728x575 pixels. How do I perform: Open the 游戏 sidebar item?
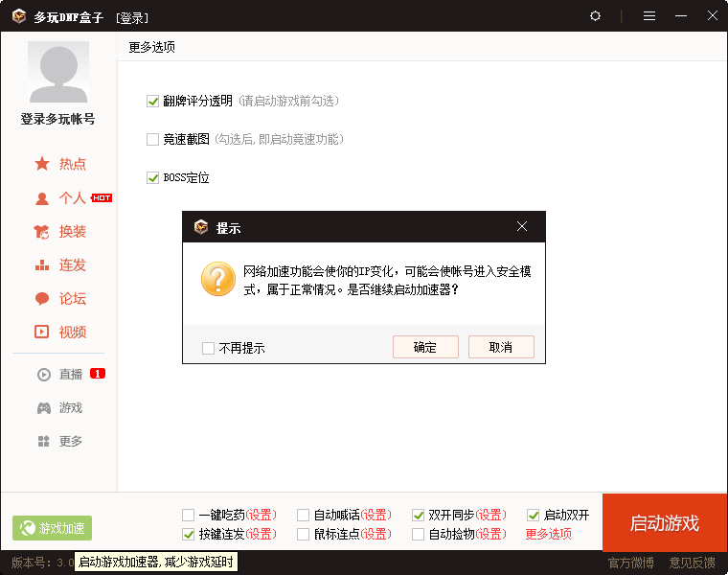coord(71,408)
